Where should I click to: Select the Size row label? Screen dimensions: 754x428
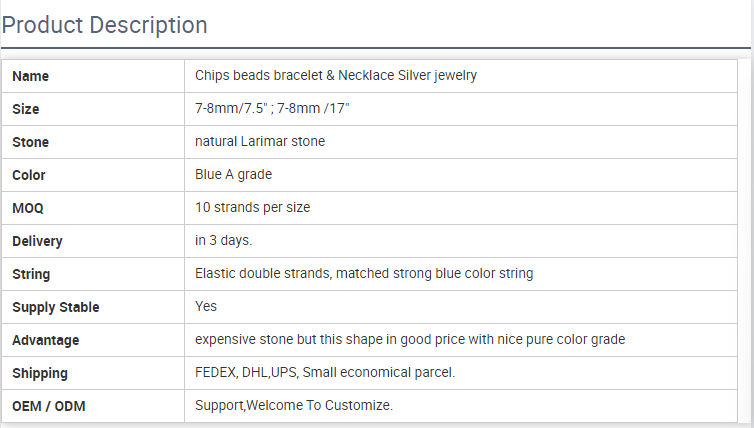click(26, 109)
